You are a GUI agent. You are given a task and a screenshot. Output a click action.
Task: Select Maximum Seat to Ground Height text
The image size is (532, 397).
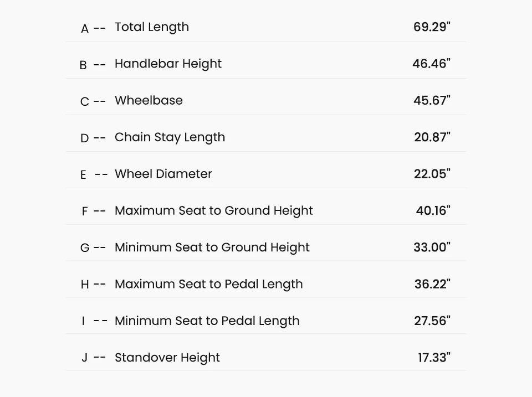tap(213, 210)
